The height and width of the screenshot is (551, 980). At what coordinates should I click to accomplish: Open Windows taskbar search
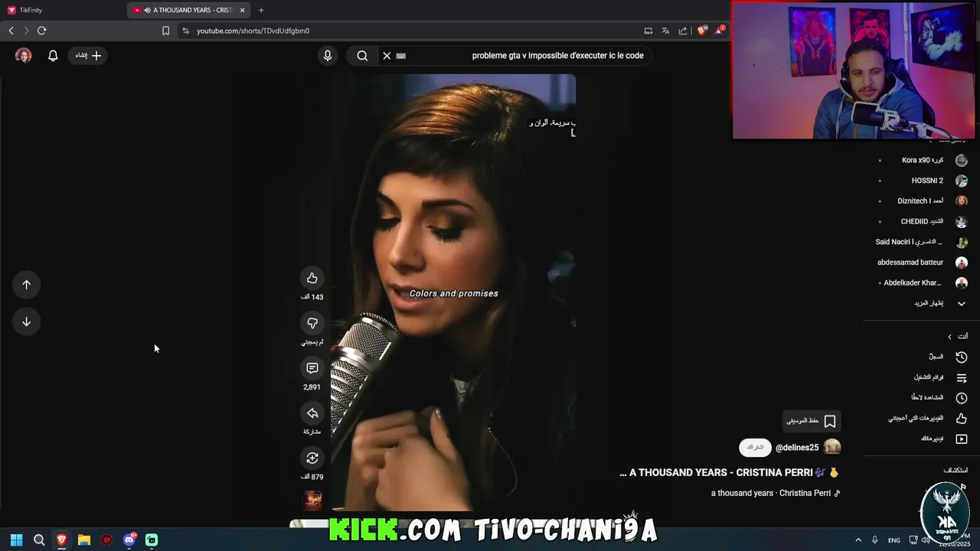pyautogui.click(x=39, y=540)
